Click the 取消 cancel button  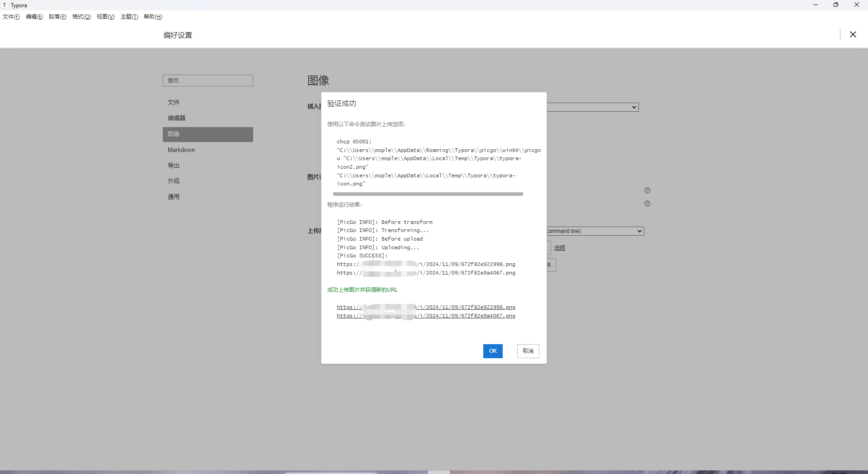(528, 351)
